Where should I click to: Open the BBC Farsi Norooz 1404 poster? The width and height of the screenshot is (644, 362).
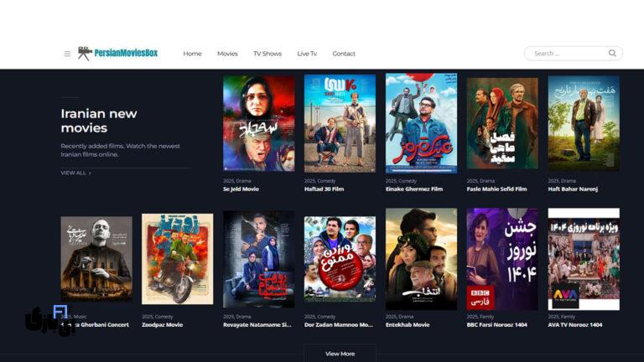coord(502,259)
